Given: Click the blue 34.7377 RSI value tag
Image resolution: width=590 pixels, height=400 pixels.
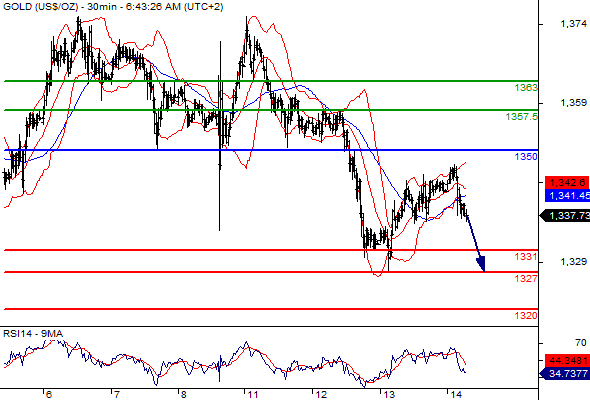Looking at the screenshot, I should pos(565,373).
